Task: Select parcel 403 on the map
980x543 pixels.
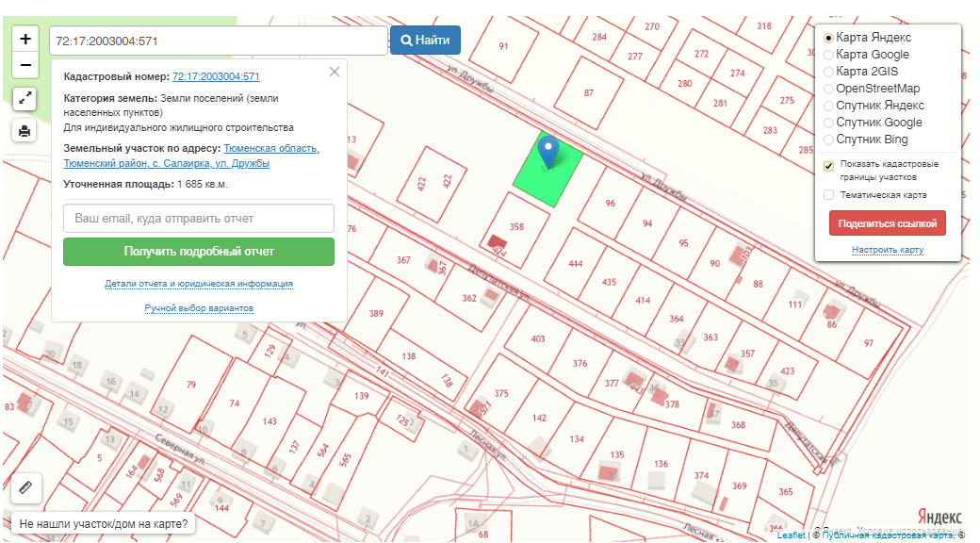Action: tap(537, 338)
